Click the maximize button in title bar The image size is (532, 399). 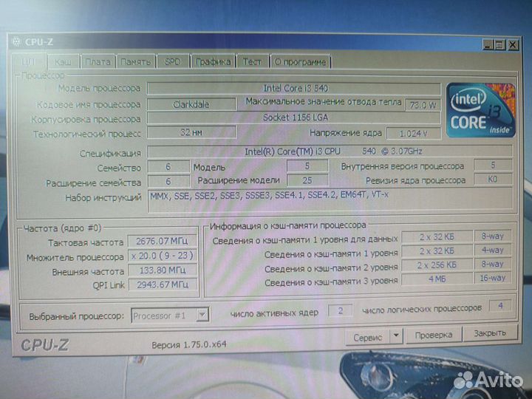coord(500,45)
